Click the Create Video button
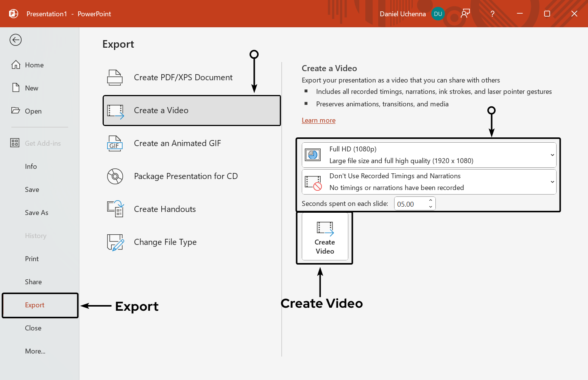Viewport: 588px width, 380px height. point(324,237)
